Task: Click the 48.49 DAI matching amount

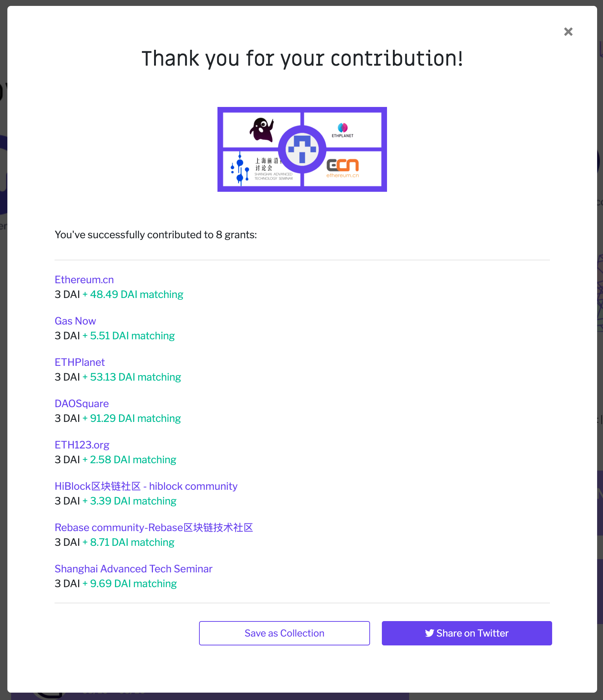Action: 133,294
